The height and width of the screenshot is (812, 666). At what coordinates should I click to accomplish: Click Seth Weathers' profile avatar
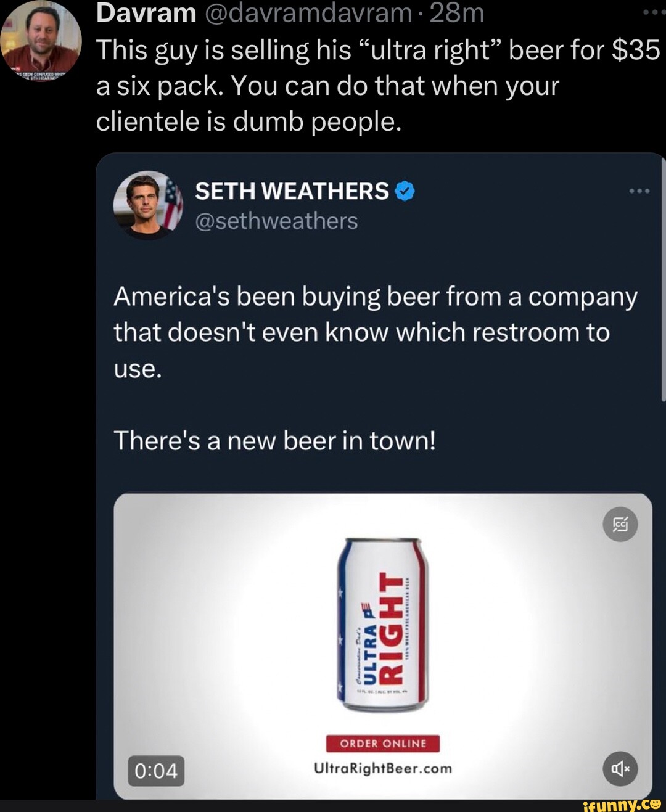point(148,205)
